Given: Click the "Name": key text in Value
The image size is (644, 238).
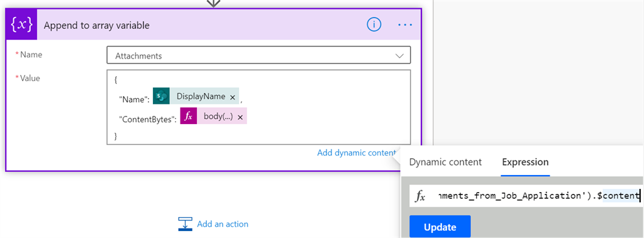Looking at the screenshot, I should coord(135,99).
